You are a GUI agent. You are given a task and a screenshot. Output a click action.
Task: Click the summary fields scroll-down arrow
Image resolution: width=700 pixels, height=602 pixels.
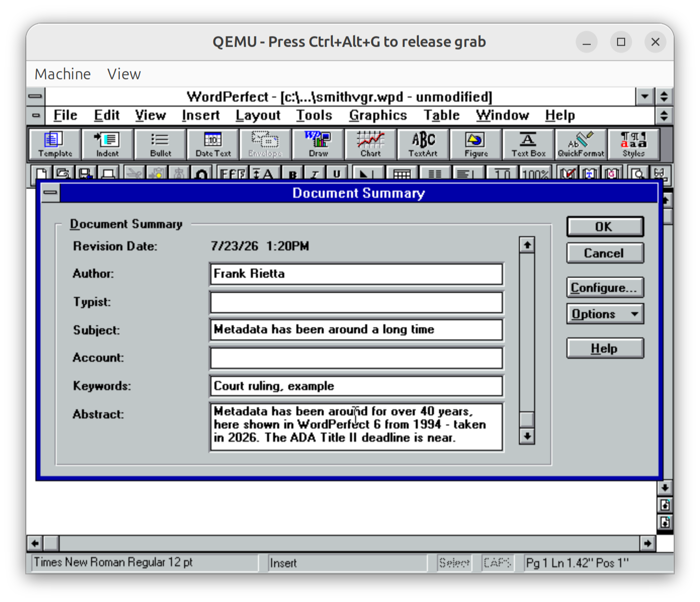point(527,436)
